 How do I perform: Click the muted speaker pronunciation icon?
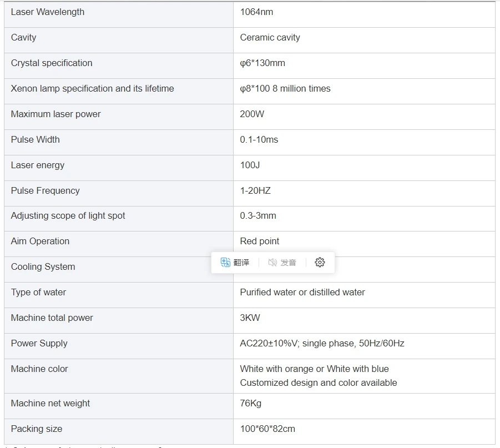[272, 263]
